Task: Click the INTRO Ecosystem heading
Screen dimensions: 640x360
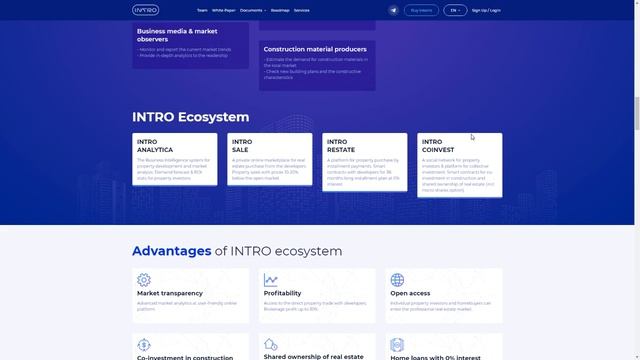Action: 191,117
